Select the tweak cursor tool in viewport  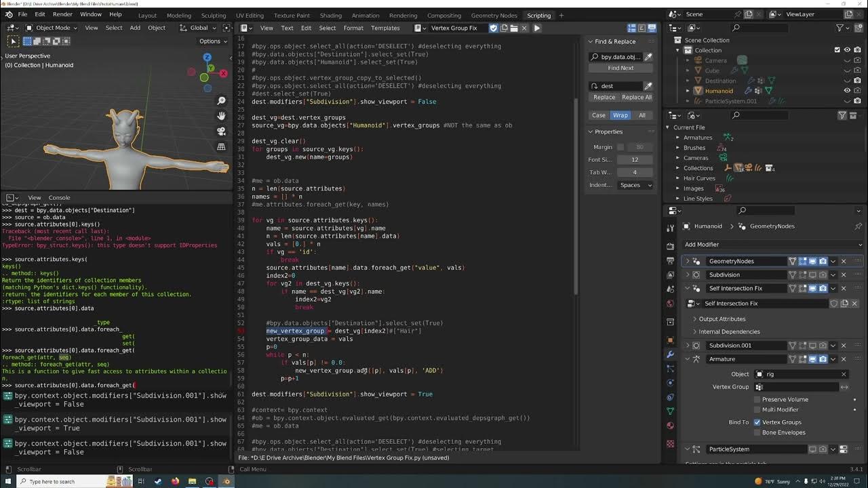point(13,41)
